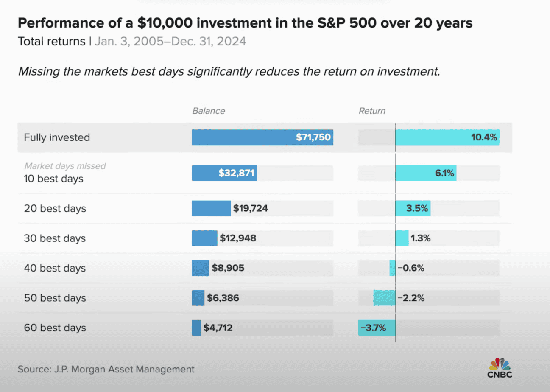Select the 20 best days row label
550x392 pixels.
[55, 209]
